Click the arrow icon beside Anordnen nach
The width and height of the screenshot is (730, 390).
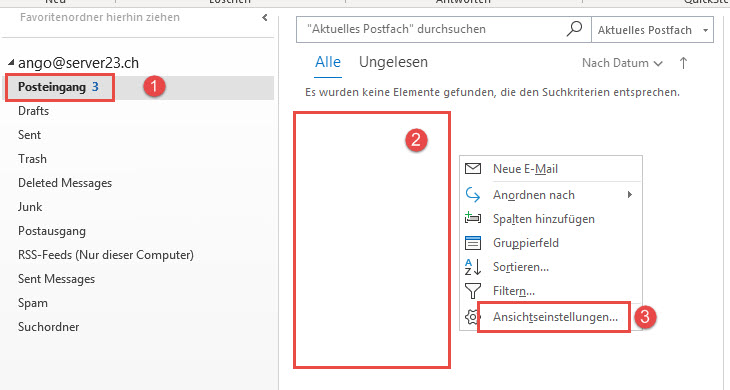tap(473, 195)
